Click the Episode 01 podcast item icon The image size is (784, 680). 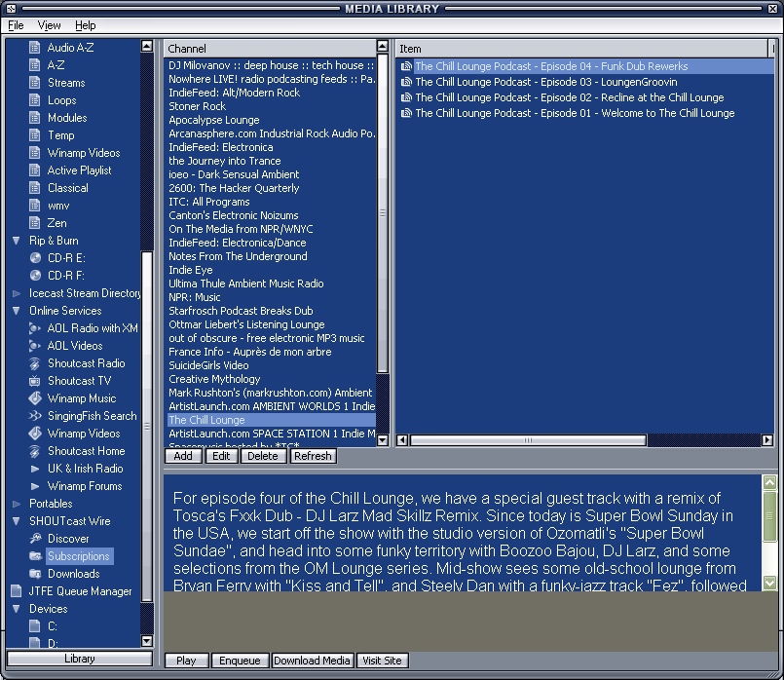click(x=406, y=113)
